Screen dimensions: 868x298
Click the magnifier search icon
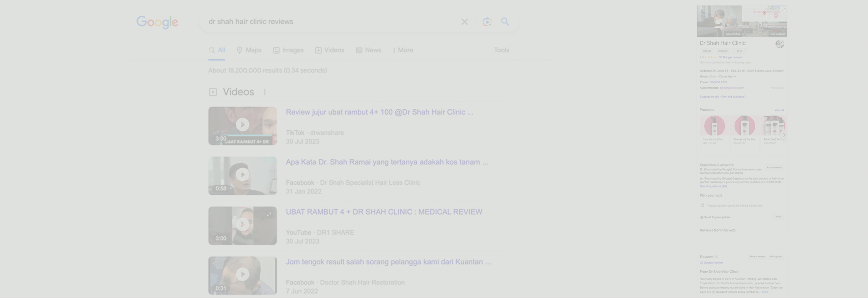[x=505, y=22]
